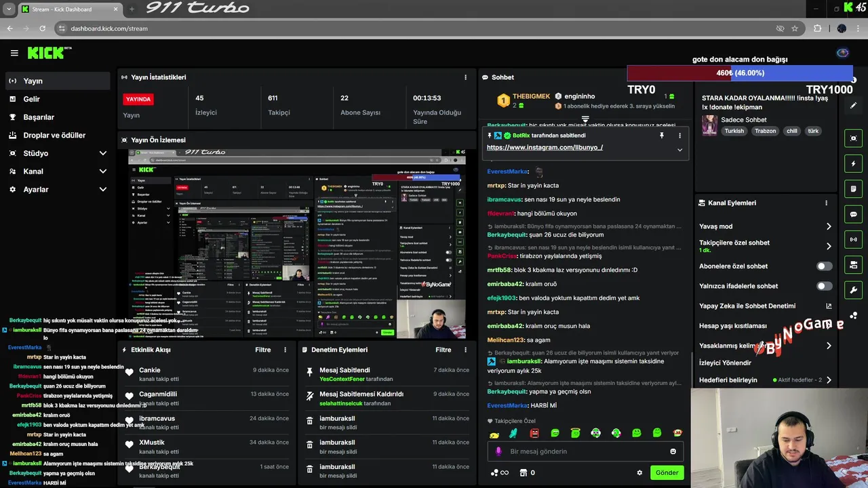Reload the page in browser
The height and width of the screenshot is (488, 868).
coord(42,28)
